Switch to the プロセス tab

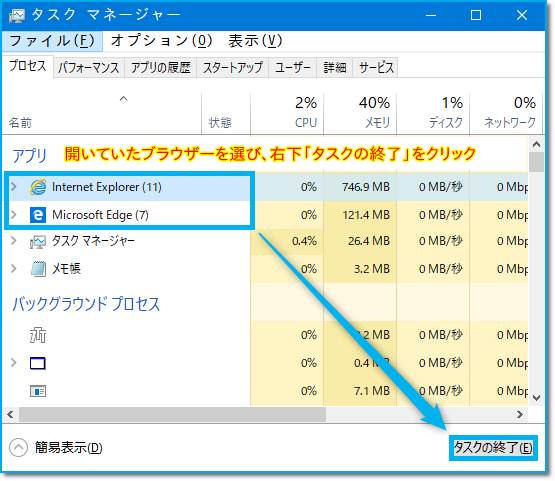(x=28, y=66)
